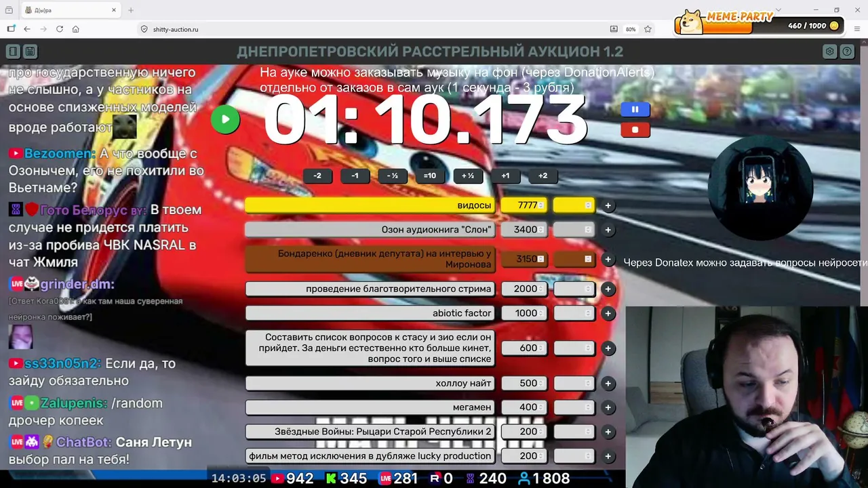Select the Д(ы)ра browser tab

coord(71,10)
